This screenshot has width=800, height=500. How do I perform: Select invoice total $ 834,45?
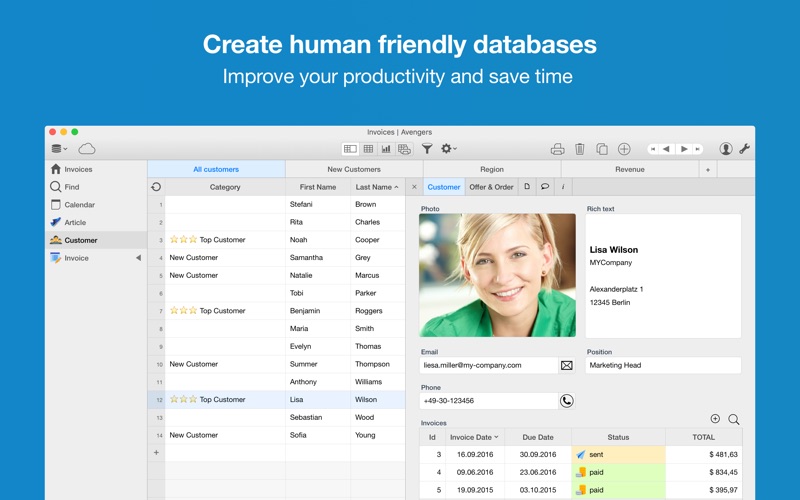point(704,472)
